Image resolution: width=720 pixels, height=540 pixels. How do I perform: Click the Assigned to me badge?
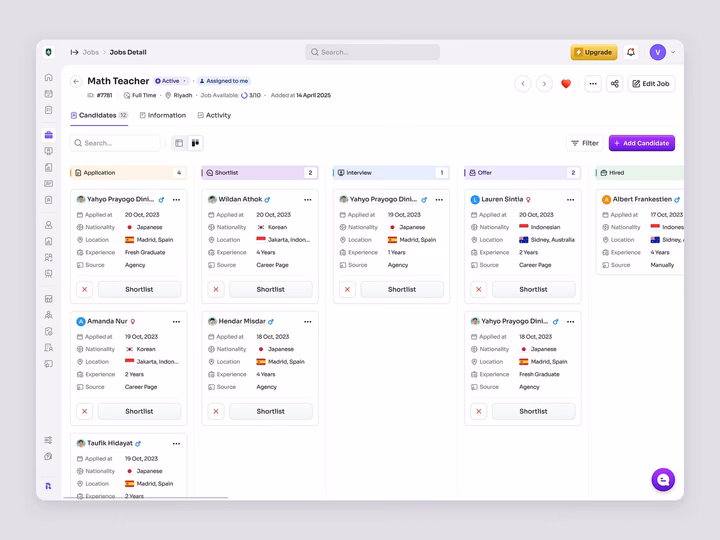(x=224, y=81)
